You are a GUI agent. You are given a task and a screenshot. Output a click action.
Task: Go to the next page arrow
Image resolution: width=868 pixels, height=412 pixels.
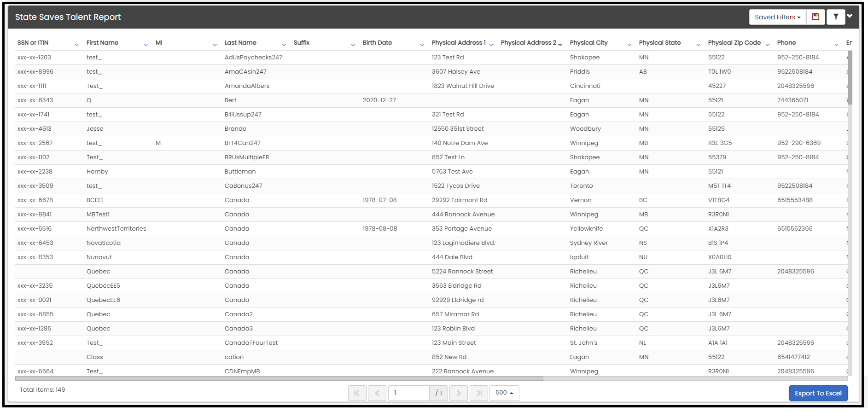[x=459, y=393]
